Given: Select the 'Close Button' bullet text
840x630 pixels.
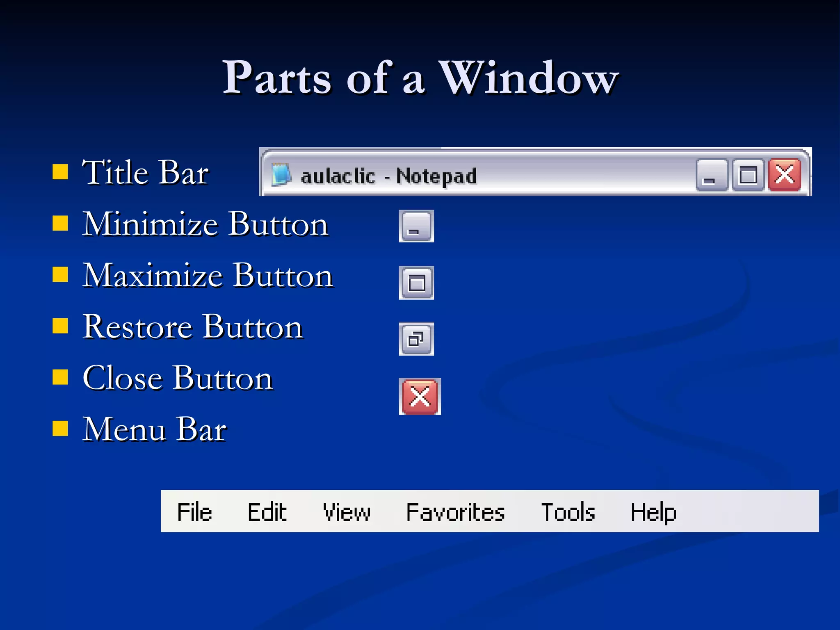Looking at the screenshot, I should point(178,378).
